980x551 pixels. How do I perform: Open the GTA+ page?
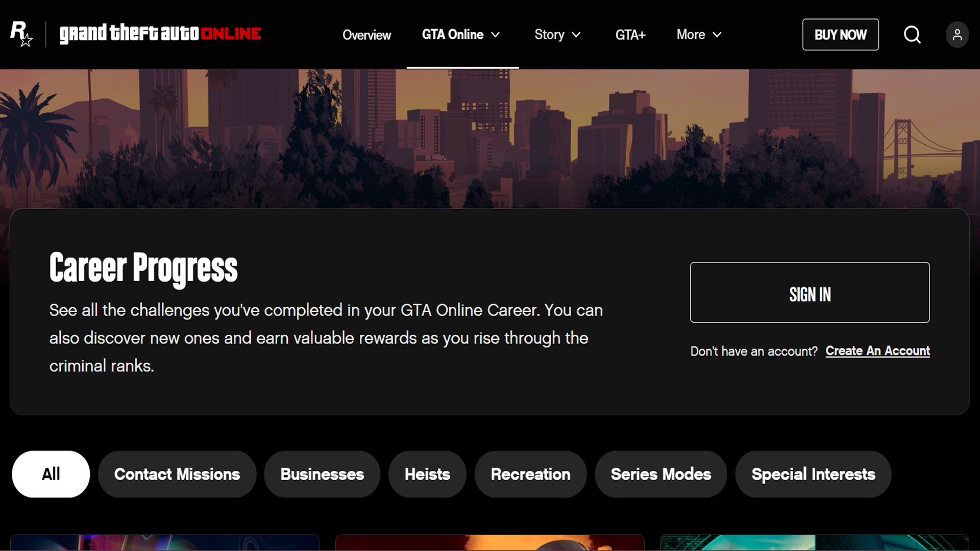point(630,35)
